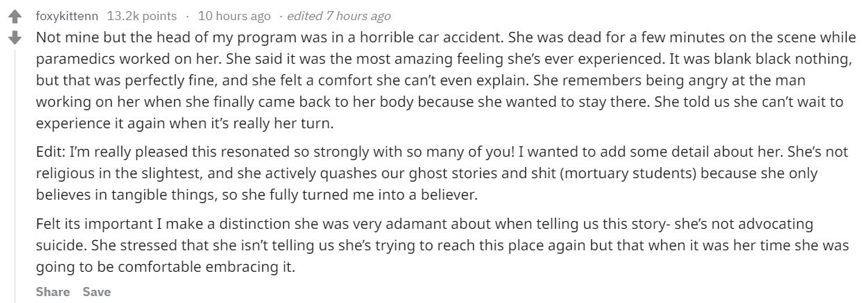Open the foxykittenn user profile
Image resolution: width=868 pixels, height=303 pixels.
tap(67, 15)
